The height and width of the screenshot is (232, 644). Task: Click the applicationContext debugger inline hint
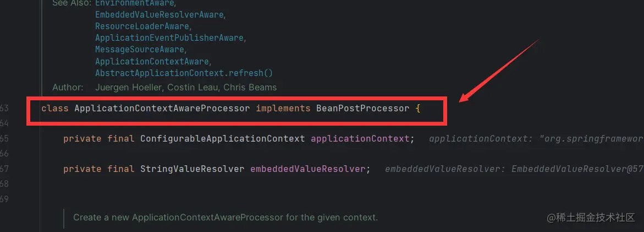pyautogui.click(x=536, y=139)
